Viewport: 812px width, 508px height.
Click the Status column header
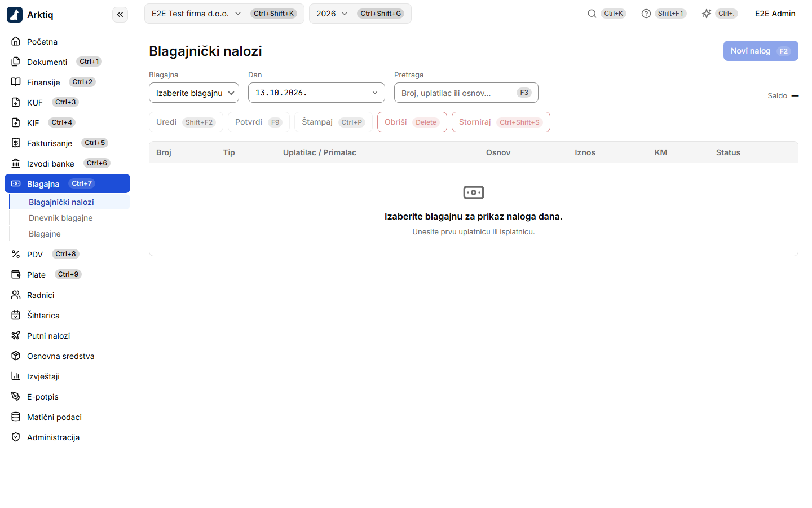(728, 152)
